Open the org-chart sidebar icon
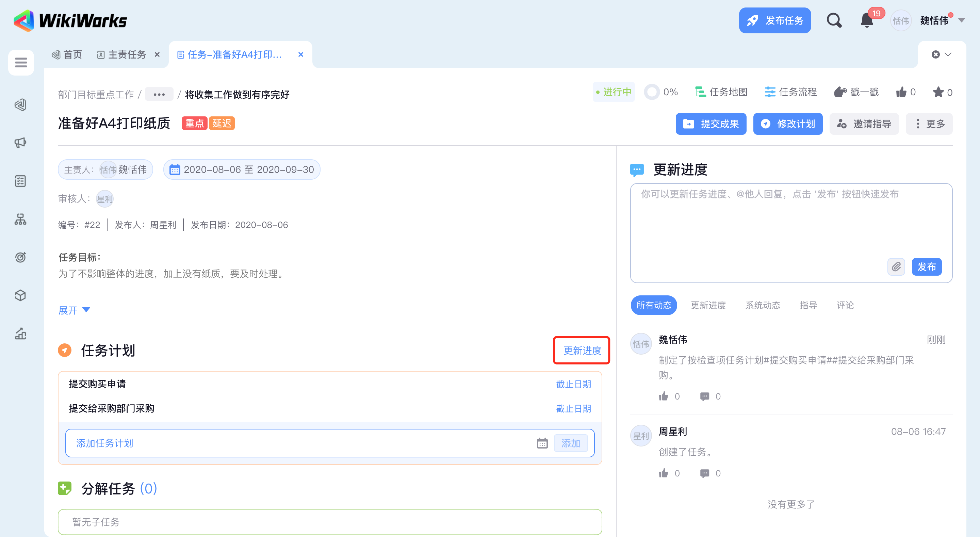 coord(20,219)
